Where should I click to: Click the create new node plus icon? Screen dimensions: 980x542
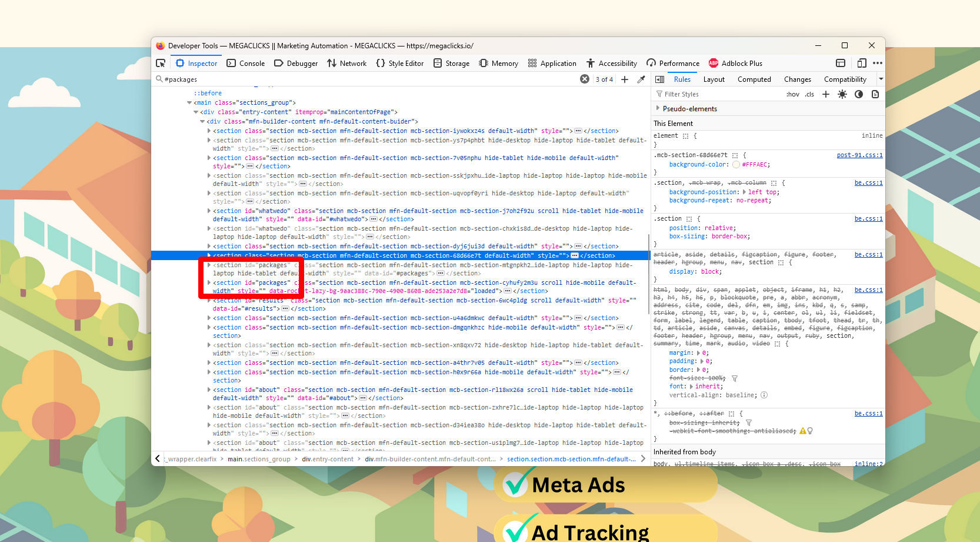click(x=625, y=79)
